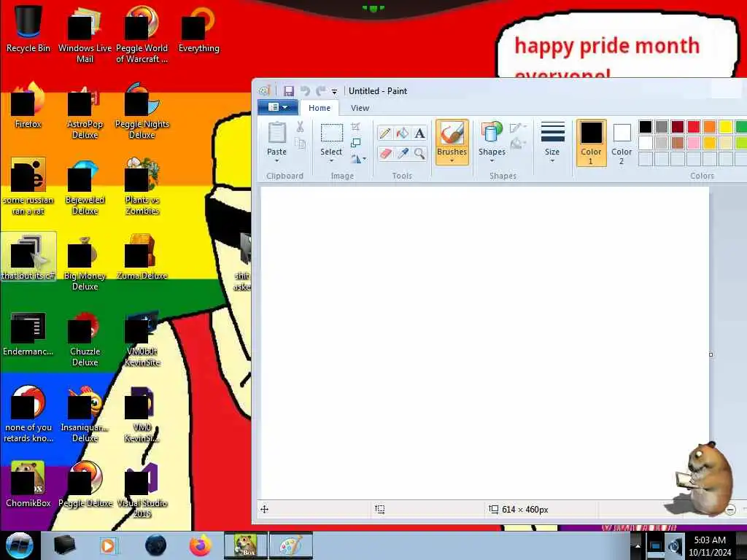Select Zuma Deluxe desktop icon
This screenshot has height=560, width=747.
coord(142,257)
